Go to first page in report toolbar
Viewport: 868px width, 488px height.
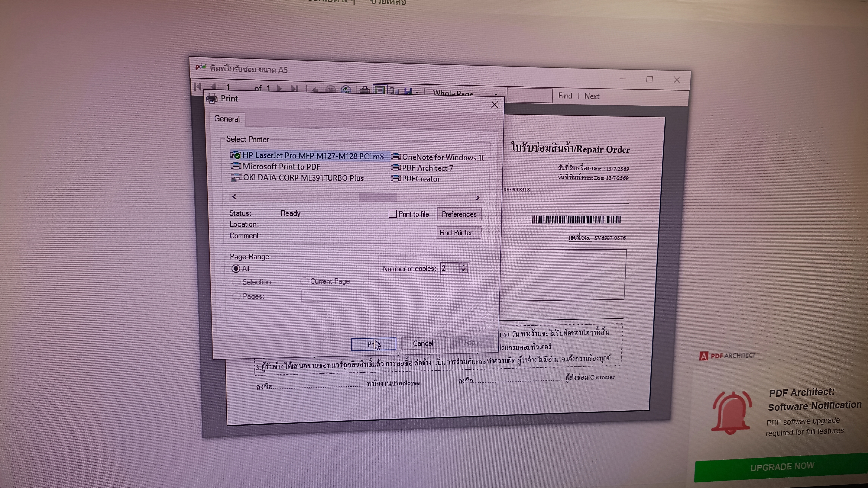tap(197, 87)
